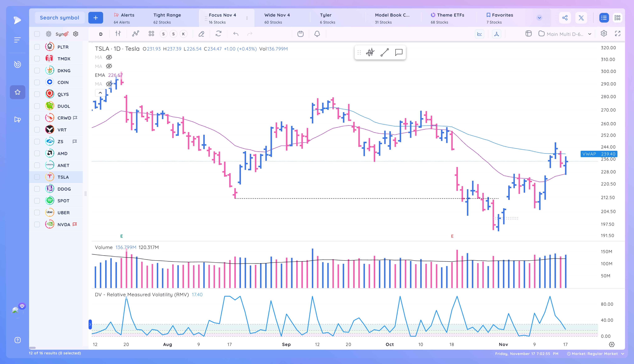Viewport: 634px width, 364px height.
Task: Click the X (Twitter) icon button
Action: (x=581, y=18)
